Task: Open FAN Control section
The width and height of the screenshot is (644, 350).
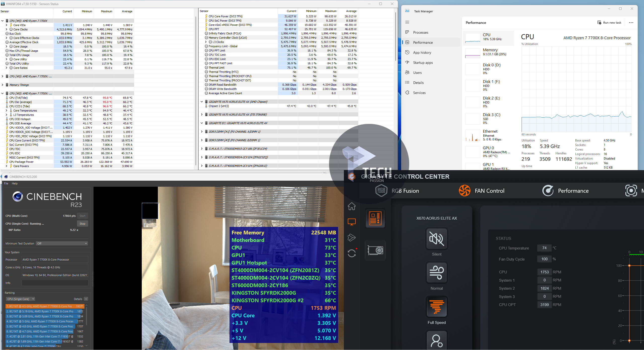Action: pyautogui.click(x=482, y=191)
